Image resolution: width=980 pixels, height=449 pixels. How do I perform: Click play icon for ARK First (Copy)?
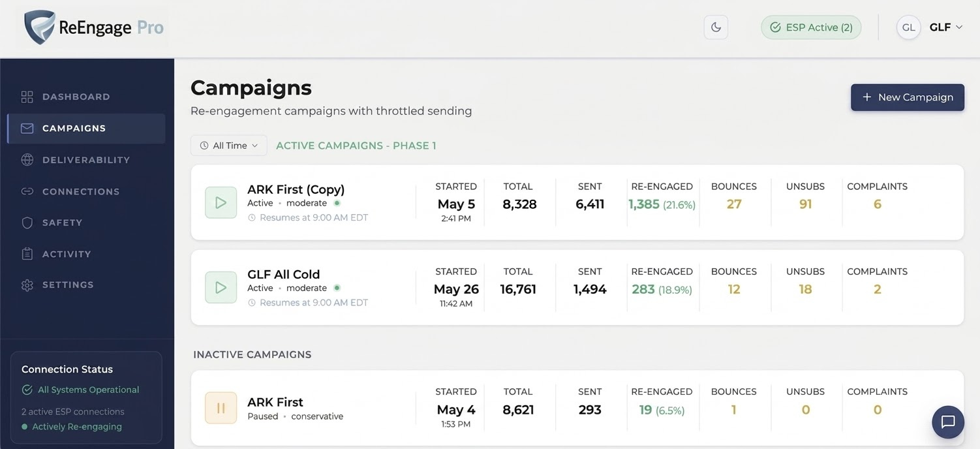pos(221,202)
